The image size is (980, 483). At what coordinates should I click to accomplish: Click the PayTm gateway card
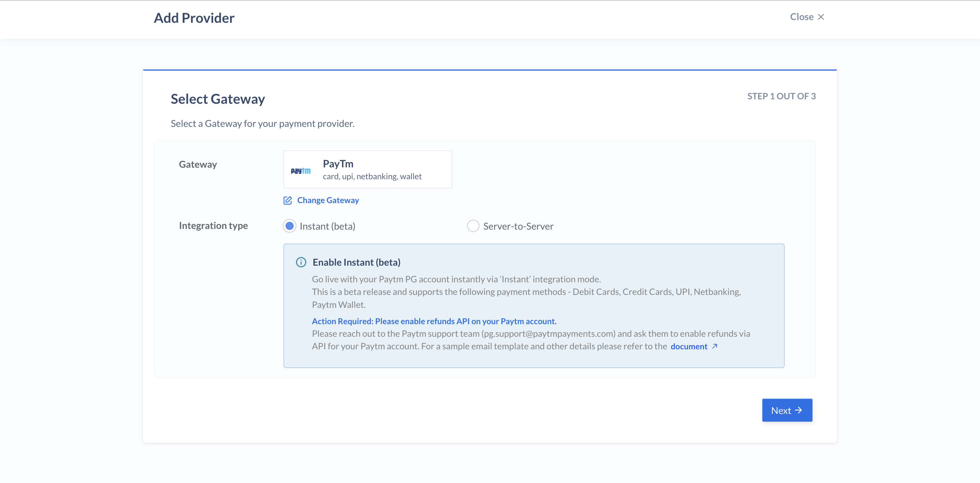point(367,169)
